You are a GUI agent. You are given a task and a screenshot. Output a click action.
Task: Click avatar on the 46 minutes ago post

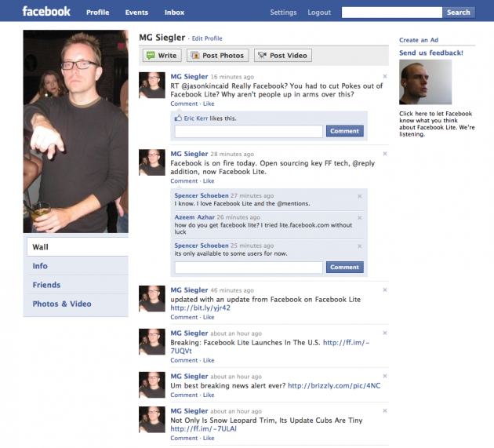tap(152, 299)
